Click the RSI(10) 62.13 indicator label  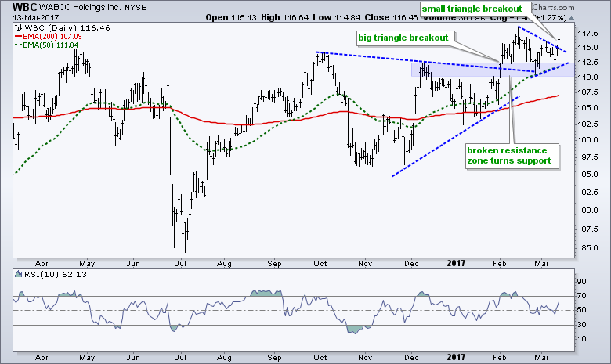(56, 275)
